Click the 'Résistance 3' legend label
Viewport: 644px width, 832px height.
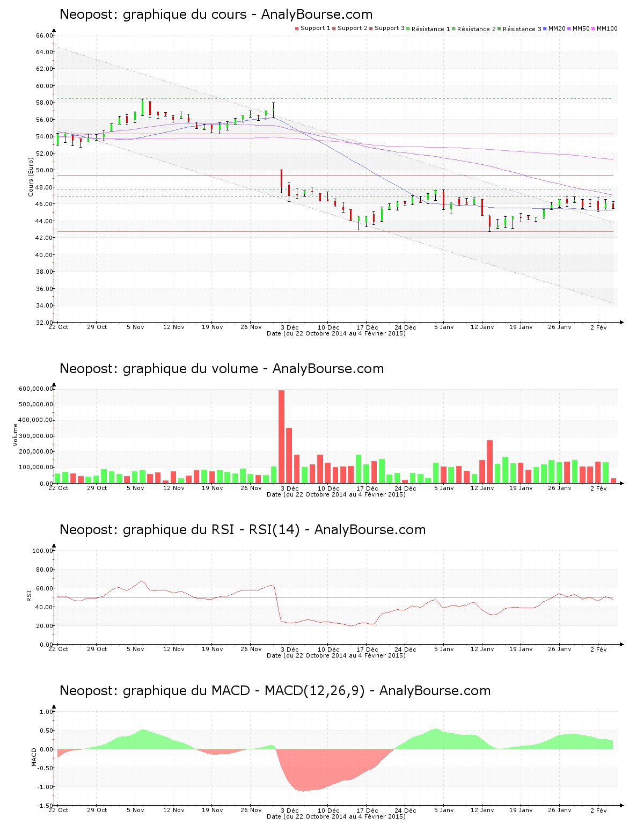522,29
